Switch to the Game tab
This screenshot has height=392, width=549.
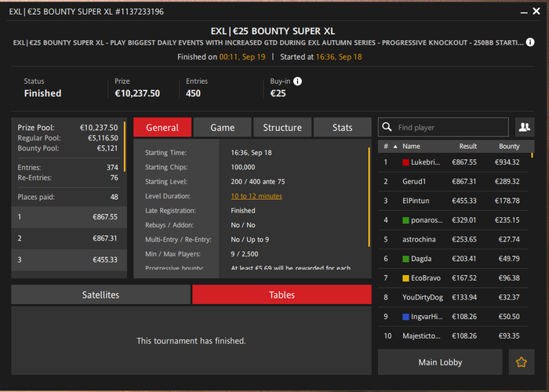(222, 127)
